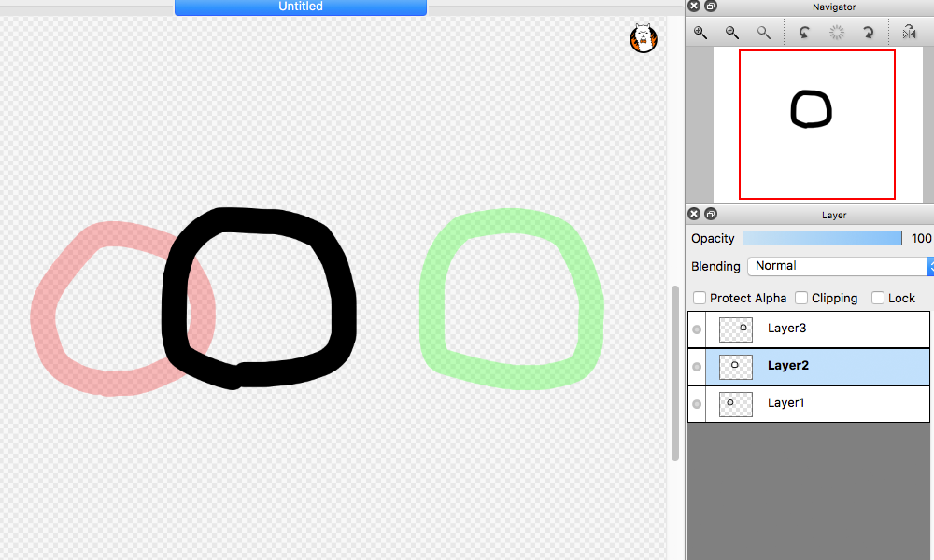
Task: Select the Untitled document tab
Action: (x=301, y=7)
